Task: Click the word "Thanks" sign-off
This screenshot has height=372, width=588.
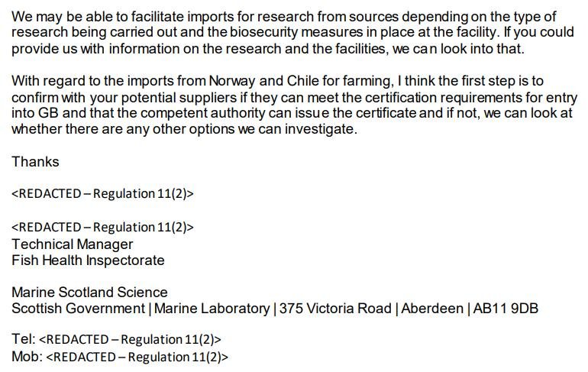Action: coord(35,162)
